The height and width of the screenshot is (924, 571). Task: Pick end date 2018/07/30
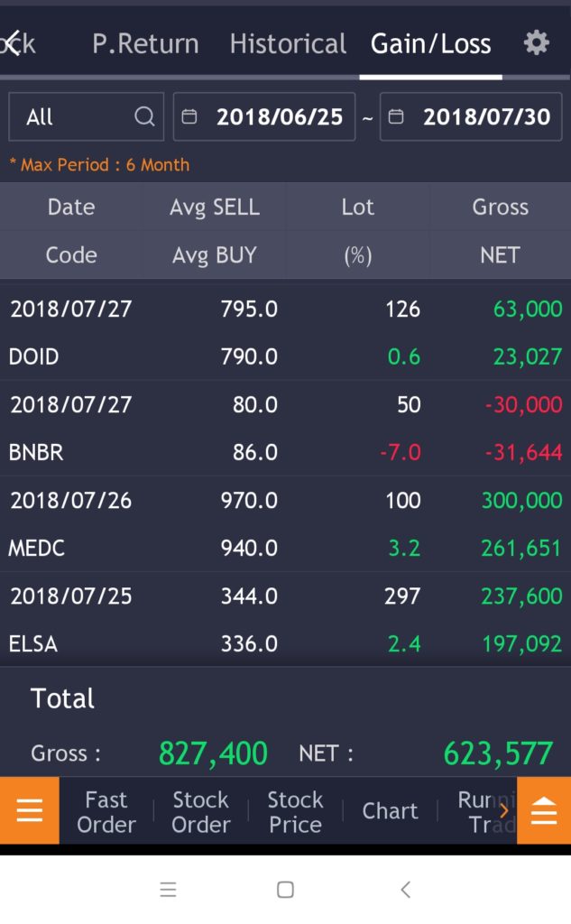(485, 116)
